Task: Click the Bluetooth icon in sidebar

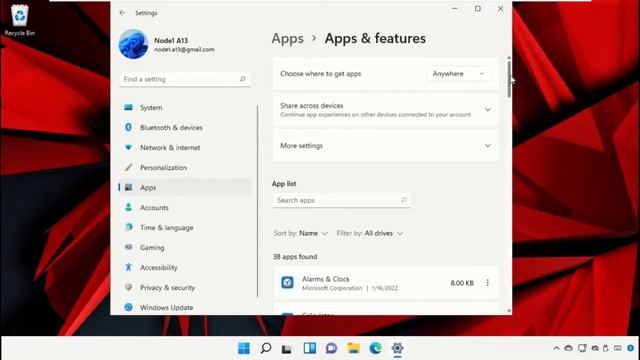Action: click(128, 127)
